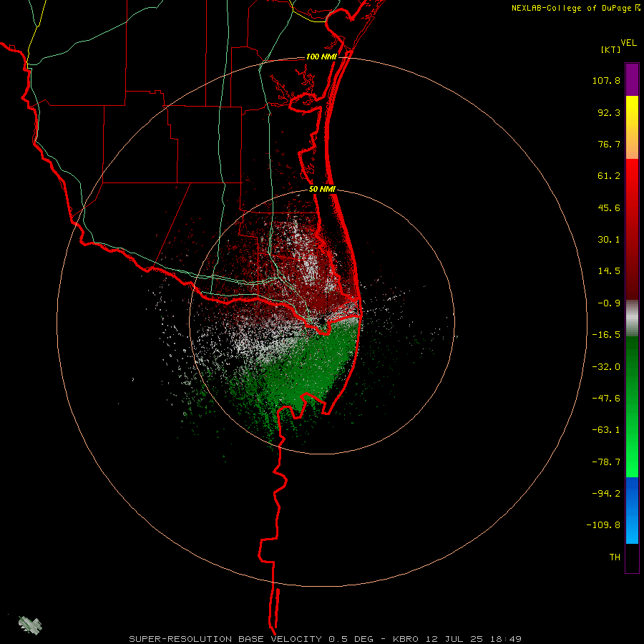This screenshot has width=644, height=644.
Task: Select the 76.7 value on the velocity scale
Action: click(x=609, y=144)
